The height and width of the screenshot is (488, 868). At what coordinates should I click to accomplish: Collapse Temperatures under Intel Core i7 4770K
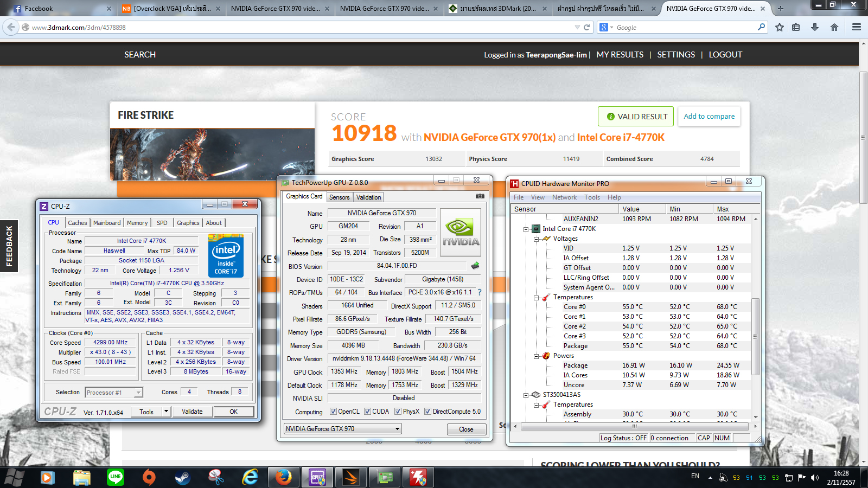coord(535,297)
